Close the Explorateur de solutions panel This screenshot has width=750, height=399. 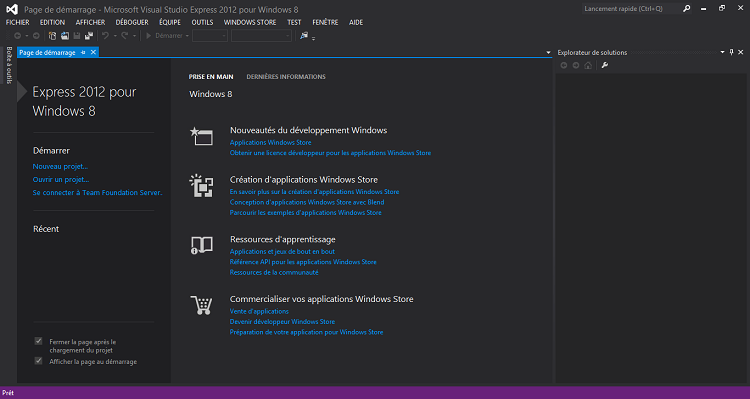click(741, 52)
